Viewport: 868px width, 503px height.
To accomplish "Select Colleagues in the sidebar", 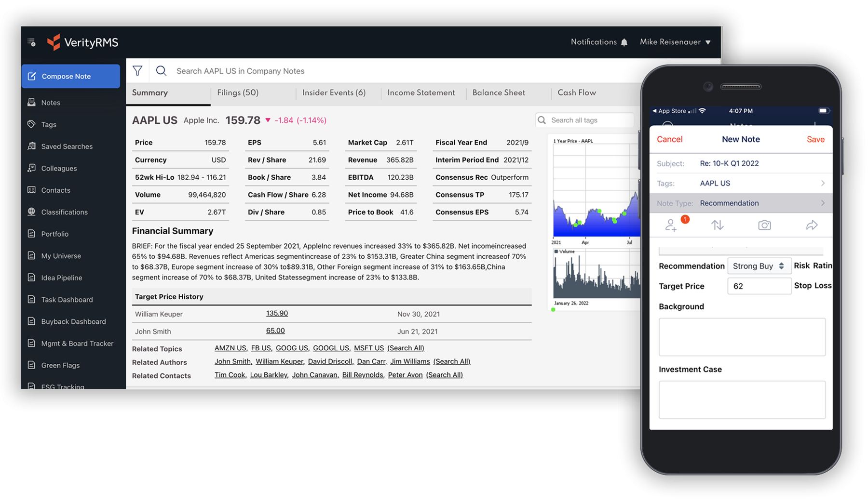I will coord(59,168).
